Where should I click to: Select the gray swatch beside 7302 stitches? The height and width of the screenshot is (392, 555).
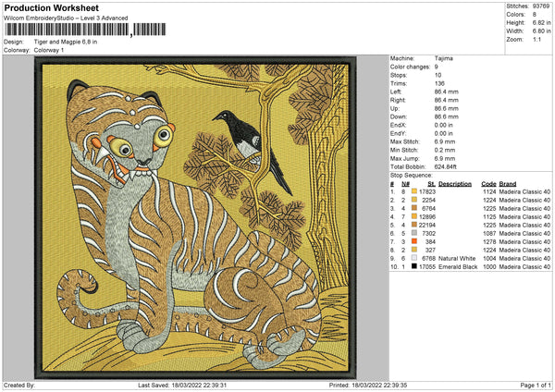click(x=413, y=233)
